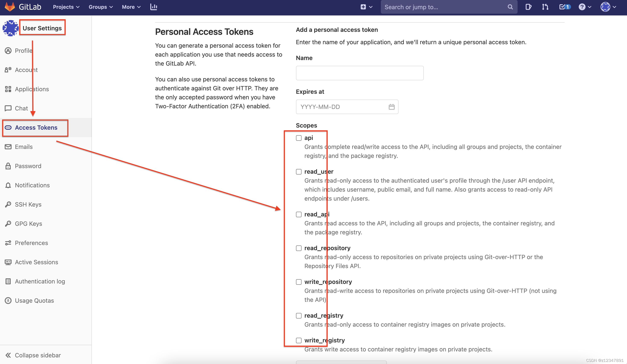Image resolution: width=627 pixels, height=364 pixels.
Task: Click the help menu dropdown
Action: click(585, 6)
